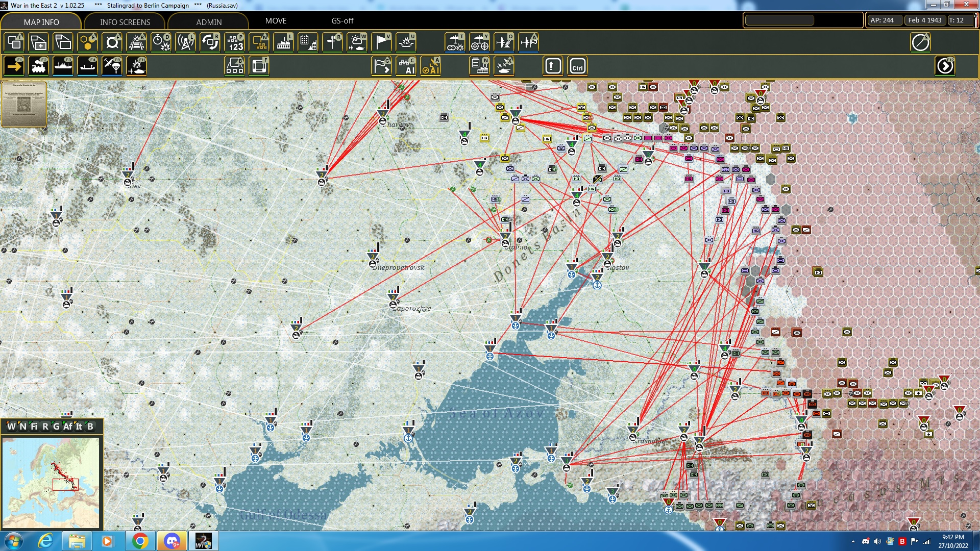Select the rail movement mode train icon
Screen dimensions: 980x551
coord(39,66)
